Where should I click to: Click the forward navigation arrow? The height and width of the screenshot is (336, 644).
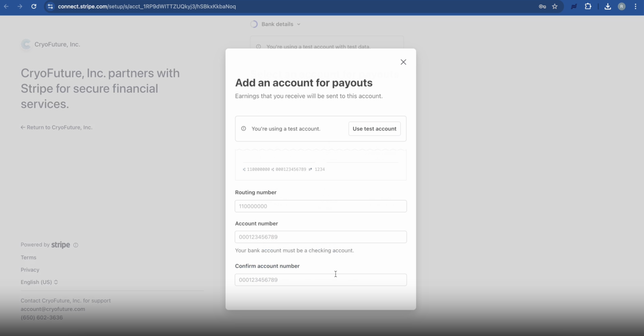pyautogui.click(x=19, y=6)
